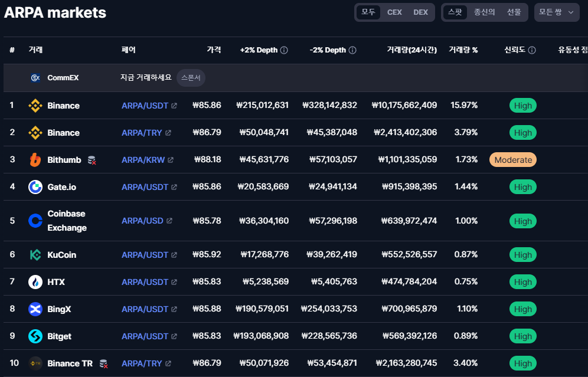
Task: Switch to the 선물 market tab
Action: point(514,12)
